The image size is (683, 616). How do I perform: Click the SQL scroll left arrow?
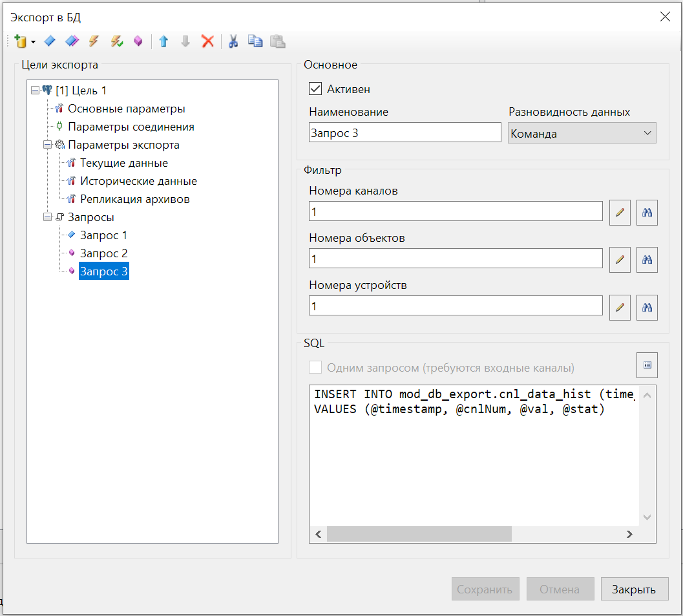[319, 534]
